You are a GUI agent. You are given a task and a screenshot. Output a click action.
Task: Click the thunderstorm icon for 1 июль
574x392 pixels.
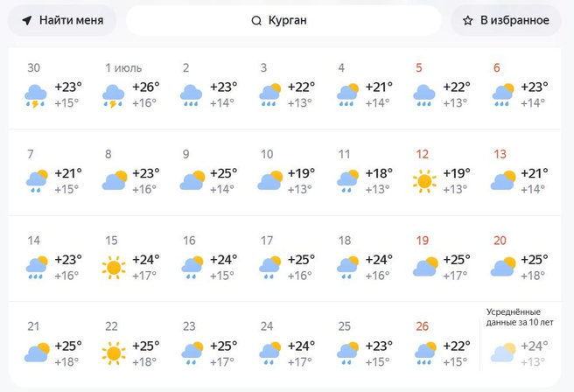(114, 94)
